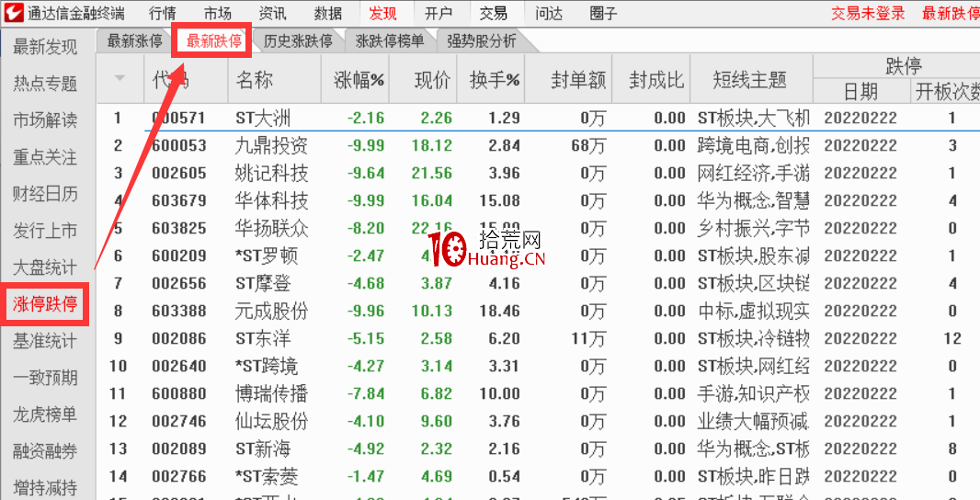This screenshot has height=500, width=980.
Task: Select the 发现 menu tab
Action: [383, 13]
